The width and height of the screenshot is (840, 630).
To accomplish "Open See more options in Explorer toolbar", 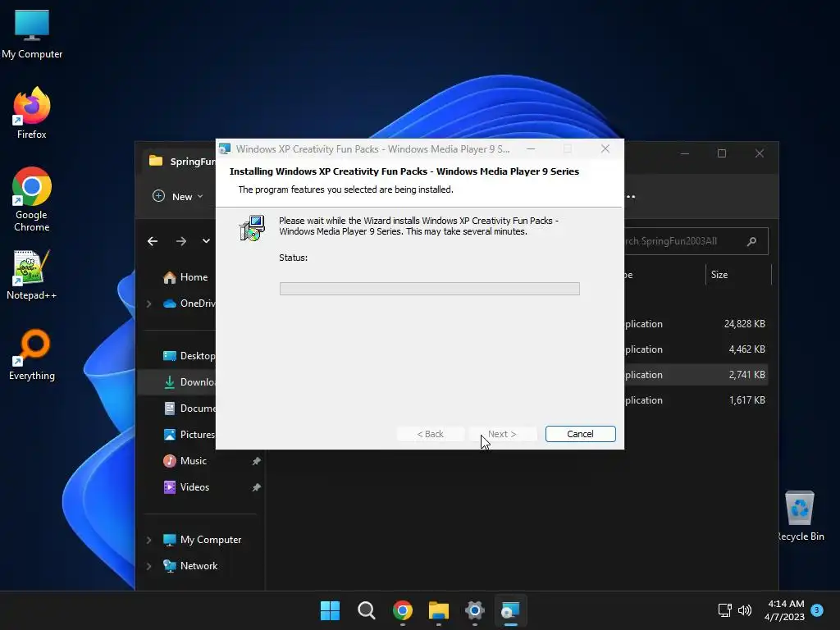I will (x=631, y=197).
